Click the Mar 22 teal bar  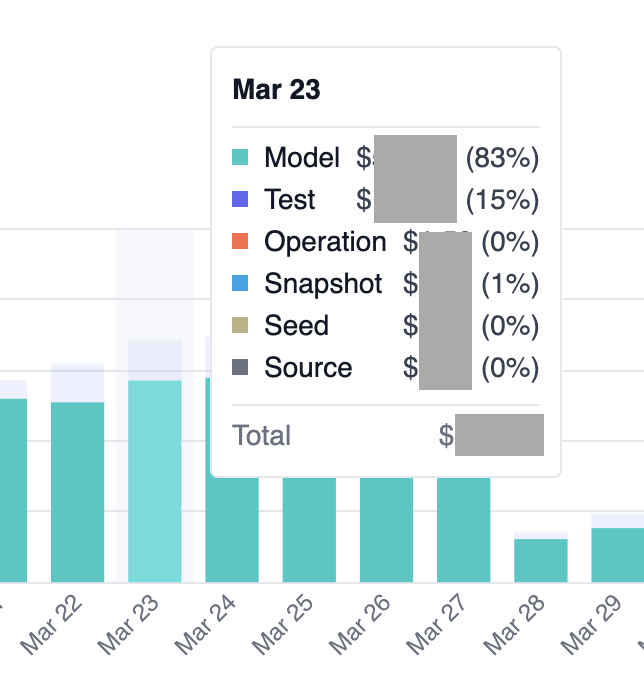[x=78, y=490]
